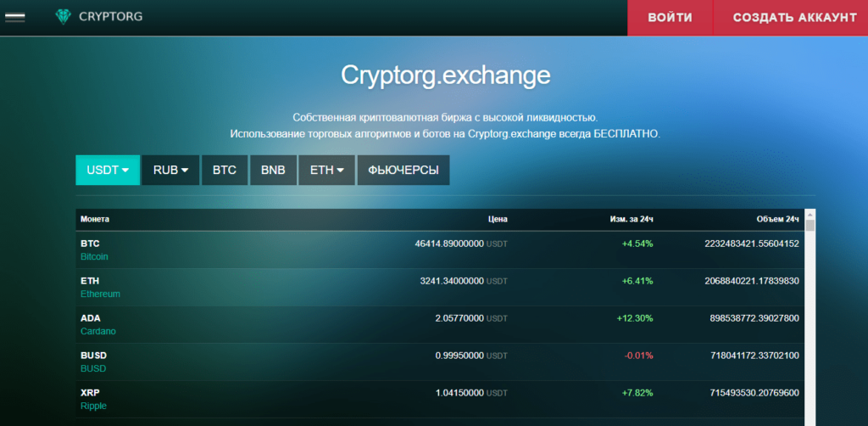Click the XRP price 1.04150000
The height and width of the screenshot is (426, 868).
tap(460, 393)
